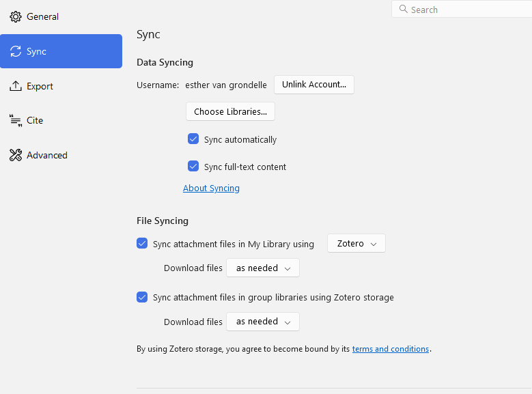Switch to Advanced preferences pane
Screen dimensions: 532x394
point(61,155)
